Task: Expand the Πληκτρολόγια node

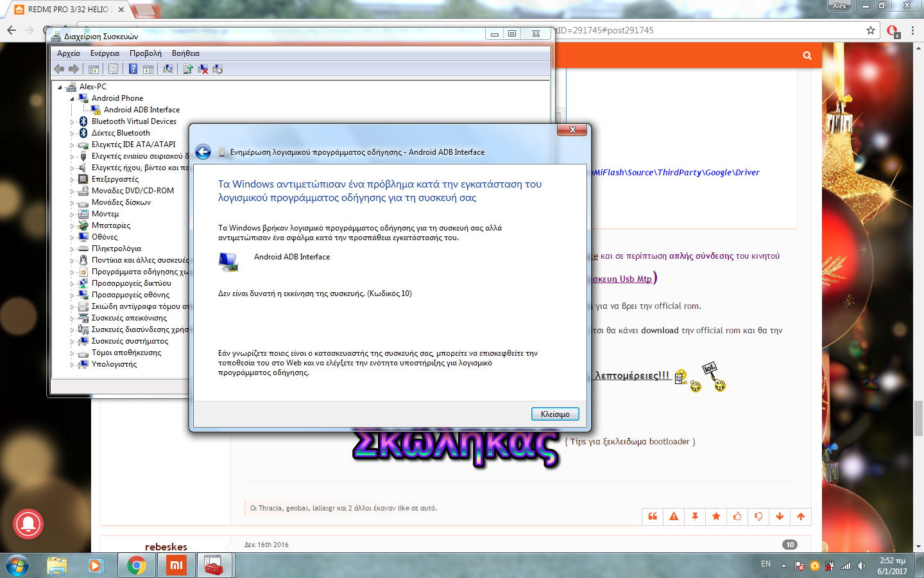Action: coord(73,249)
